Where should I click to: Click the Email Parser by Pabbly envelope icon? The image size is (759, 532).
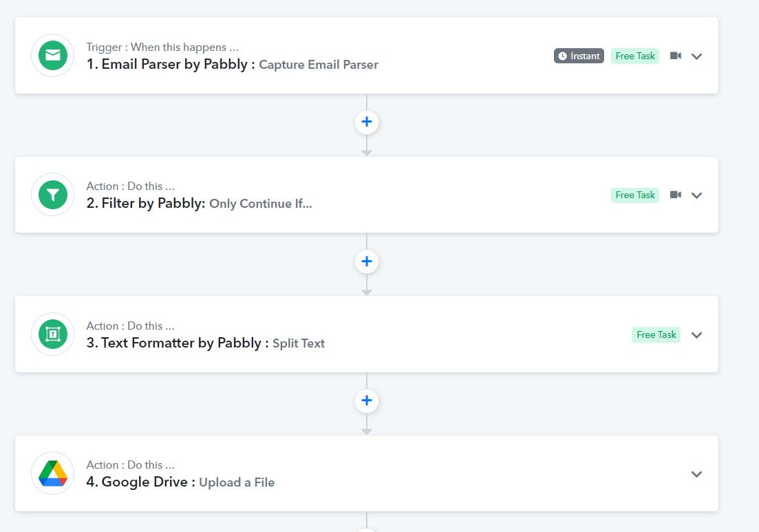pos(53,56)
